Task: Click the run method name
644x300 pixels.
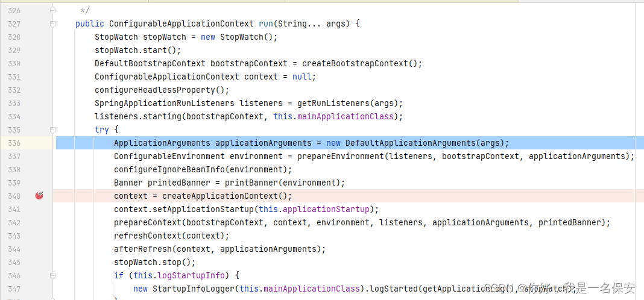Action: [x=266, y=24]
